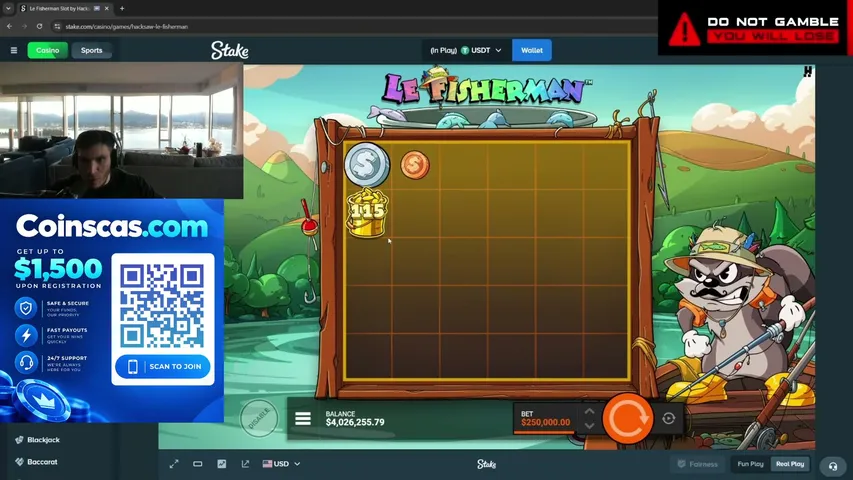This screenshot has height=480, width=853.
Task: Switch to Fun Play mode
Action: pos(750,464)
